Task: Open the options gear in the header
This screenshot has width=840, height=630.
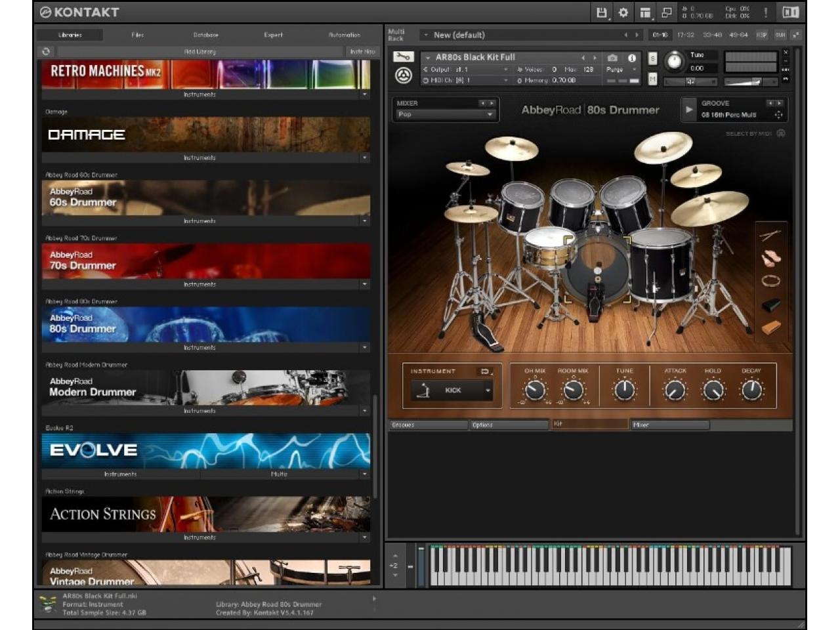Action: click(623, 12)
